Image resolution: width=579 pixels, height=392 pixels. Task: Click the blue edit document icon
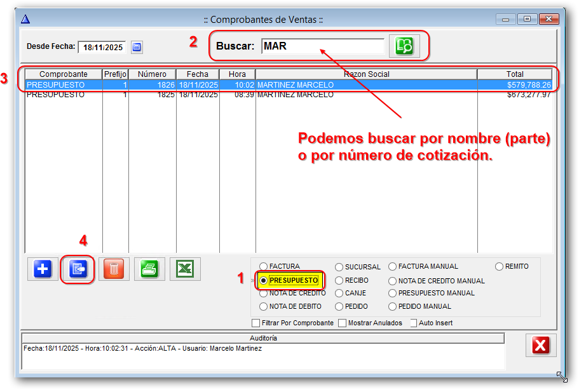78,269
